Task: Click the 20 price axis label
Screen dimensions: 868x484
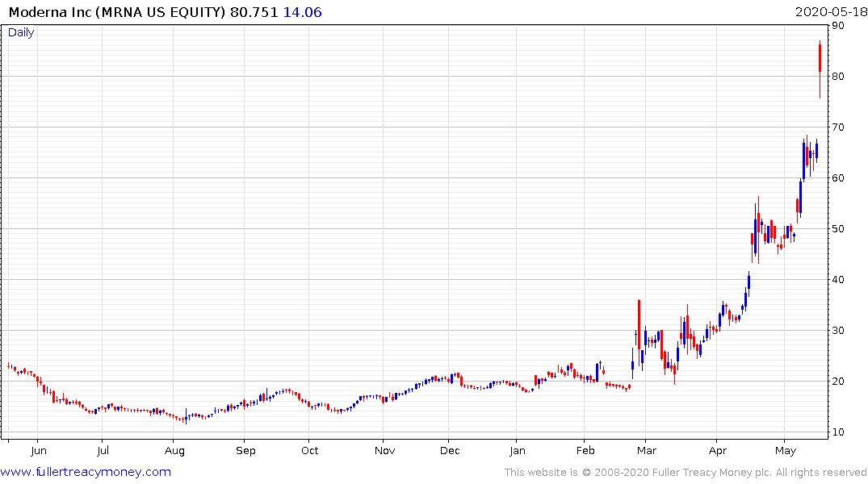Action: pos(838,382)
